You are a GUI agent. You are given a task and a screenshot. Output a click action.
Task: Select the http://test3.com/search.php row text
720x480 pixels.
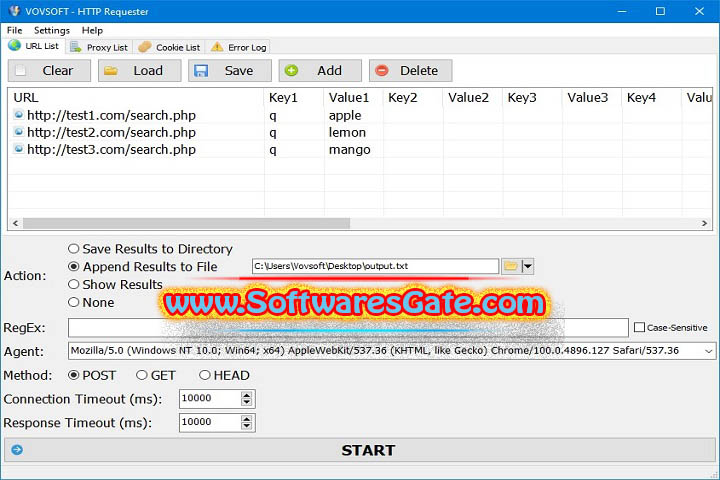pyautogui.click(x=112, y=149)
